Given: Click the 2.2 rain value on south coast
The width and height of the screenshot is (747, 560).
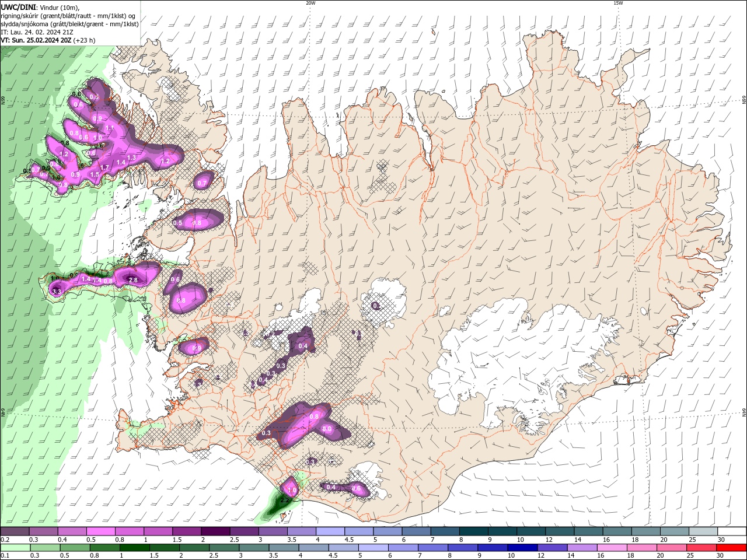Looking at the screenshot, I should coord(285,501).
